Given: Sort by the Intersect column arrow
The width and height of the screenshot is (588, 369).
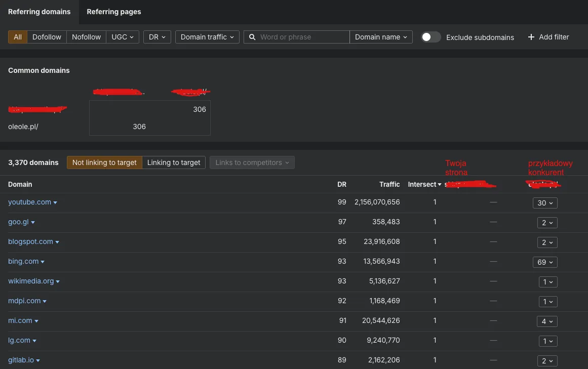Looking at the screenshot, I should (440, 185).
